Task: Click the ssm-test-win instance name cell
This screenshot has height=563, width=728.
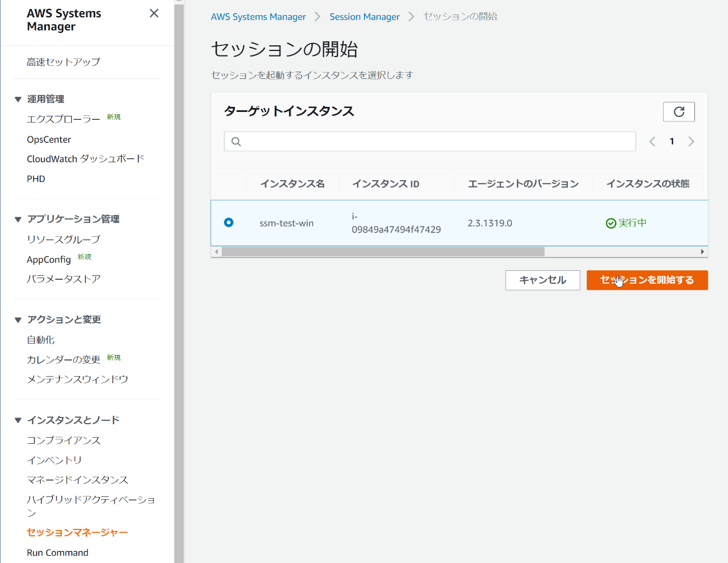Action: 287,223
